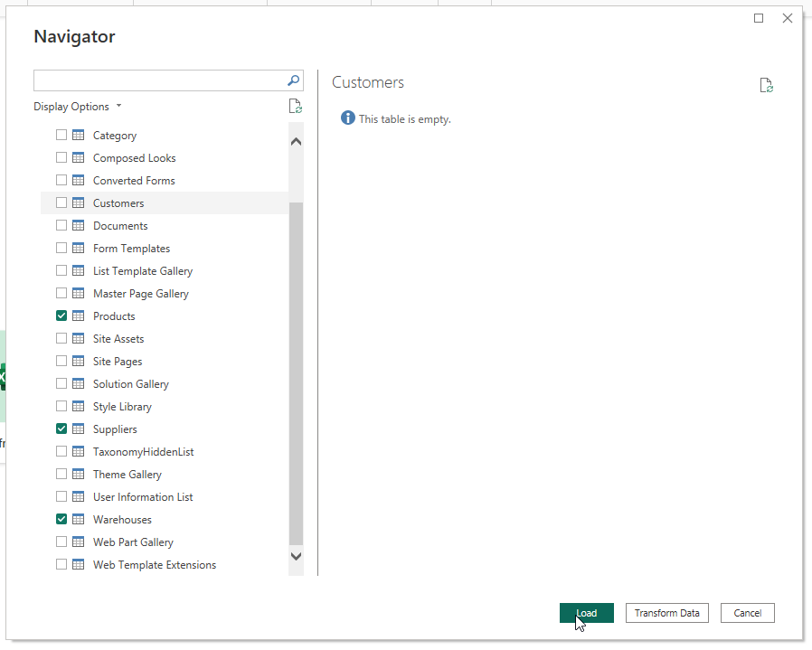Image resolution: width=812 pixels, height=650 pixels.
Task: Select the TaxonomyHiddenList item
Action: tap(144, 452)
